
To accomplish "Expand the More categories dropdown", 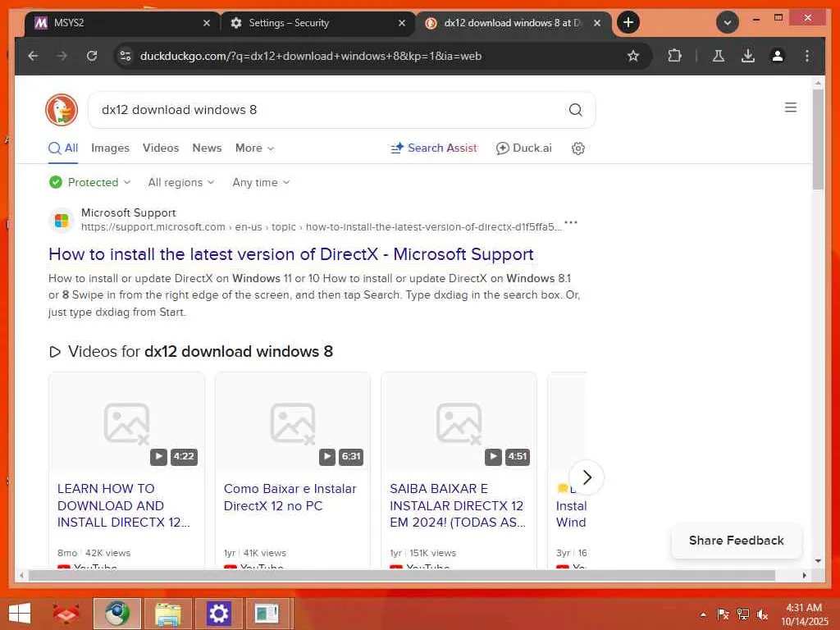I will tap(254, 148).
